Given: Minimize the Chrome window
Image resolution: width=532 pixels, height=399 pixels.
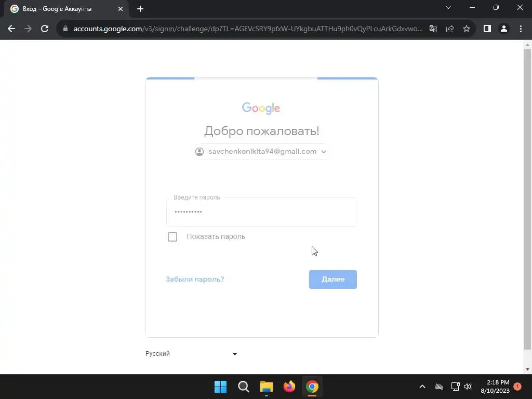Looking at the screenshot, I should (x=472, y=7).
